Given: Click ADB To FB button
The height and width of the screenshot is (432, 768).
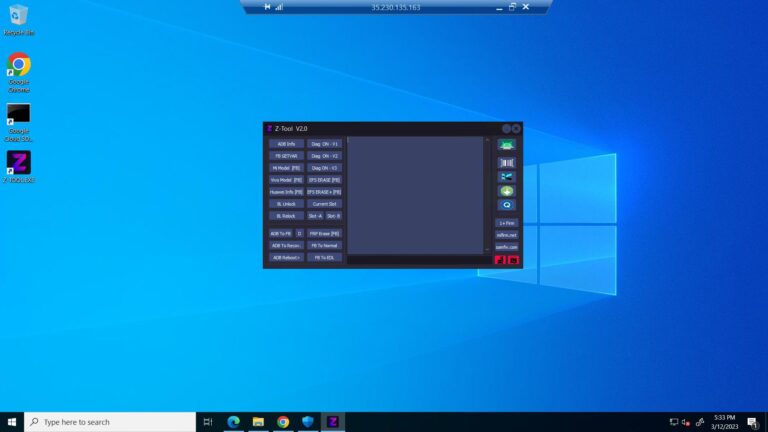Looking at the screenshot, I should [281, 234].
